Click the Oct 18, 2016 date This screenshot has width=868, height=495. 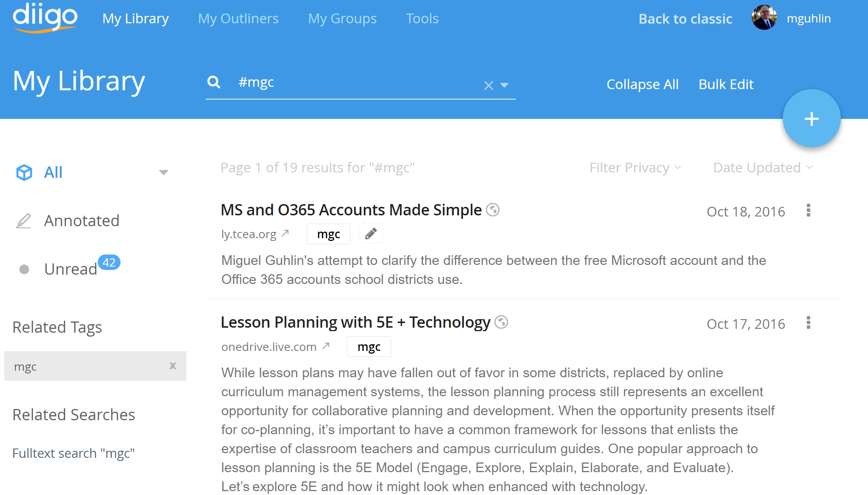(746, 211)
